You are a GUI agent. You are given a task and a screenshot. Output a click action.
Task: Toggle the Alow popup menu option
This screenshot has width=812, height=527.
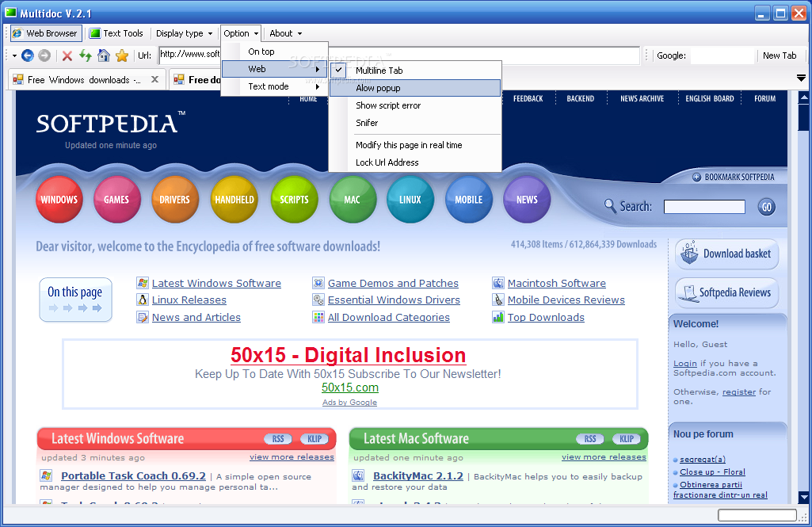415,88
